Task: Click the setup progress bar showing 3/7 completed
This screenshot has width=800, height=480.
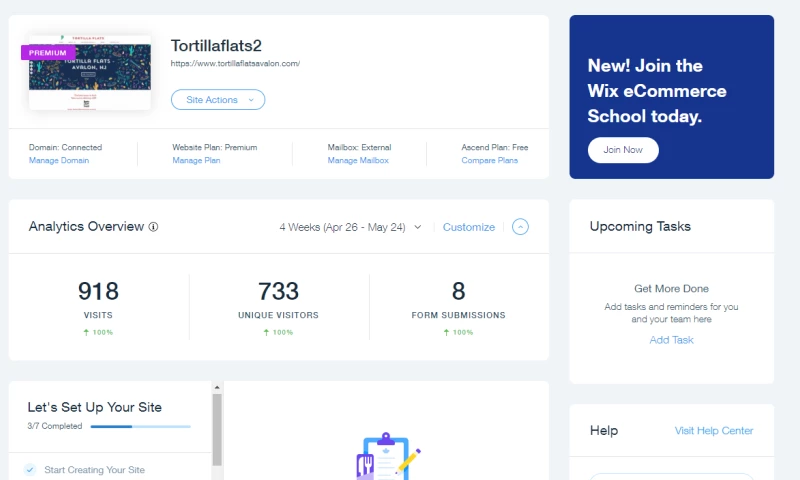Action: click(140, 426)
